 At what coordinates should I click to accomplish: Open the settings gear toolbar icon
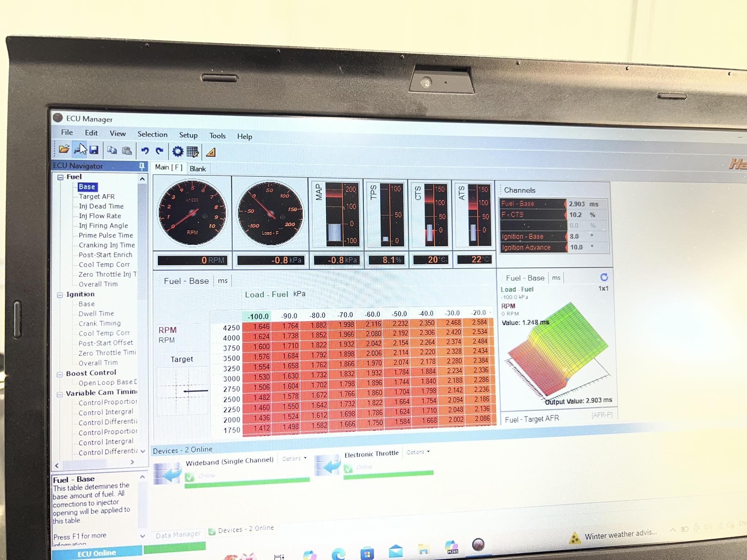coord(178,151)
